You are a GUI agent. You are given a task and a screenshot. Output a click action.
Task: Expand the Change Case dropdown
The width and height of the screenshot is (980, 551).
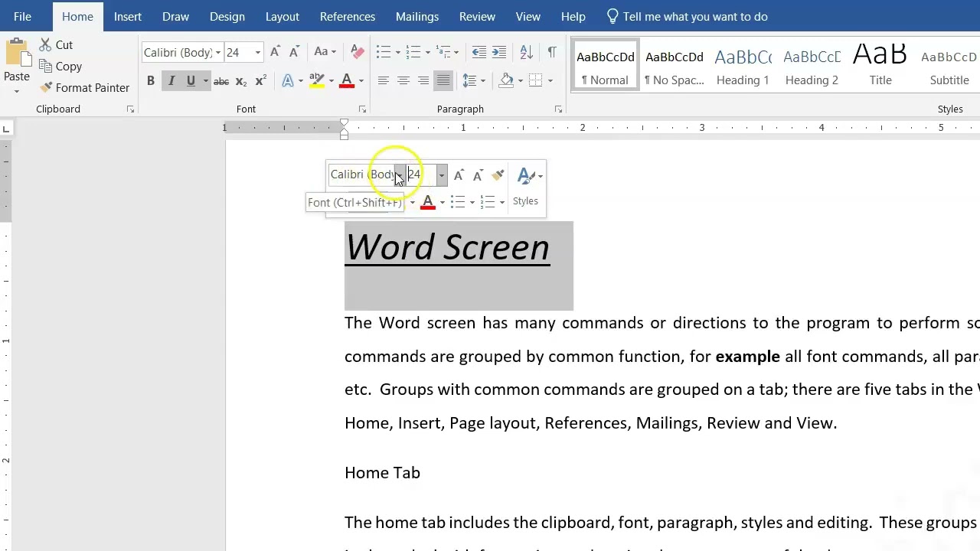334,52
